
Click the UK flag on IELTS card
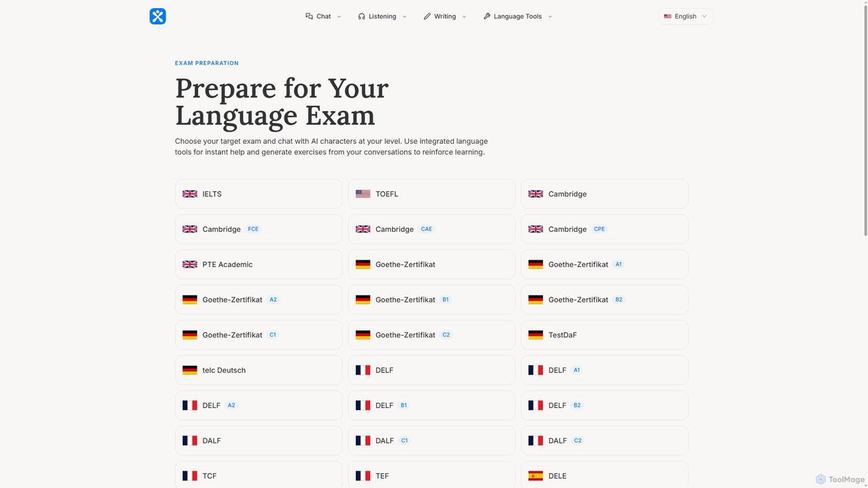click(190, 194)
